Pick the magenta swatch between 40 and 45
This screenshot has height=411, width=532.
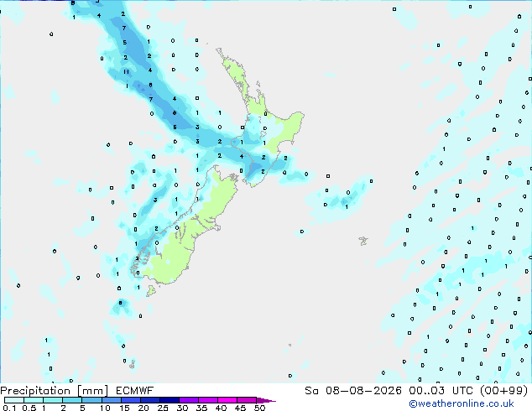pos(227,400)
